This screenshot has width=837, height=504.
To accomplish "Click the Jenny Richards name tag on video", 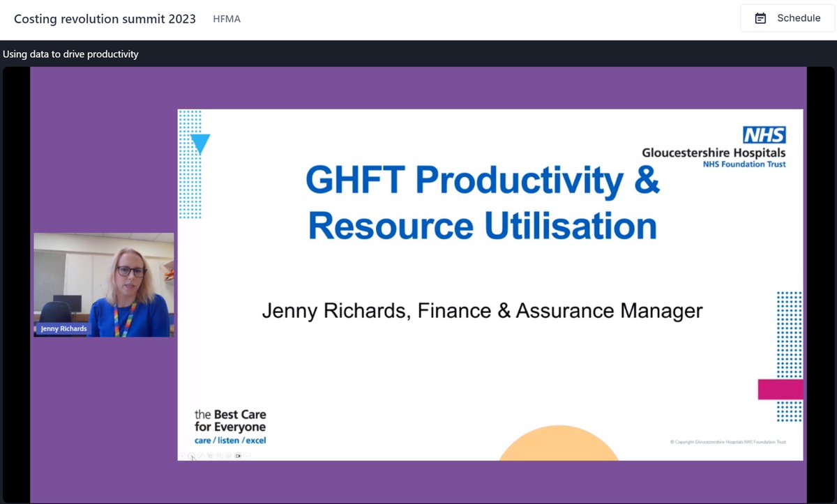I will [63, 329].
